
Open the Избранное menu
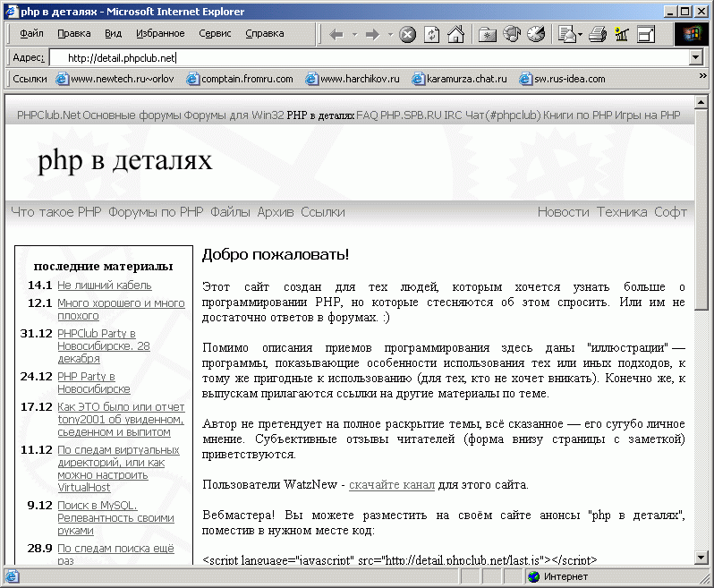[160, 33]
